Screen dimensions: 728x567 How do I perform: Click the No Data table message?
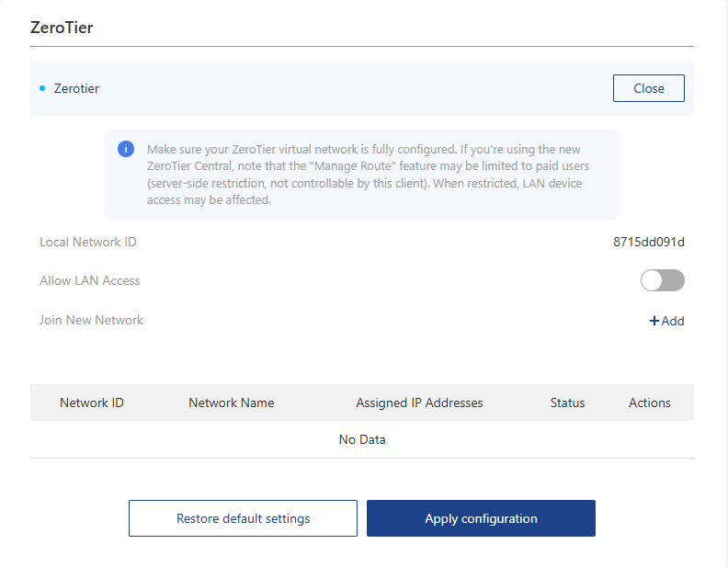point(362,439)
